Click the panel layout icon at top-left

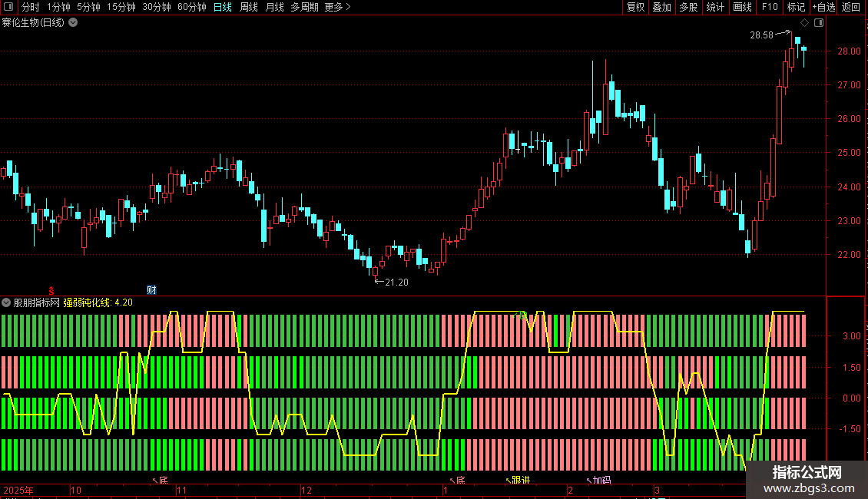tap(8, 7)
